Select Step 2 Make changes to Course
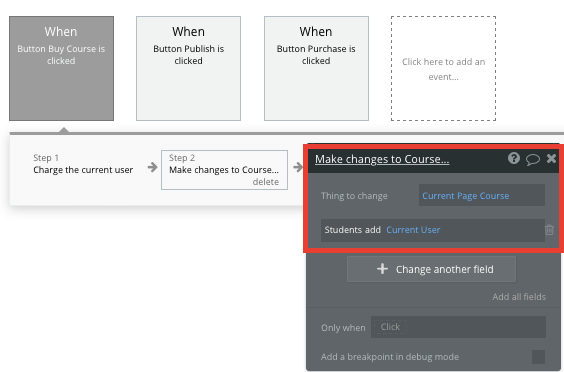The height and width of the screenshot is (372, 564). point(224,170)
